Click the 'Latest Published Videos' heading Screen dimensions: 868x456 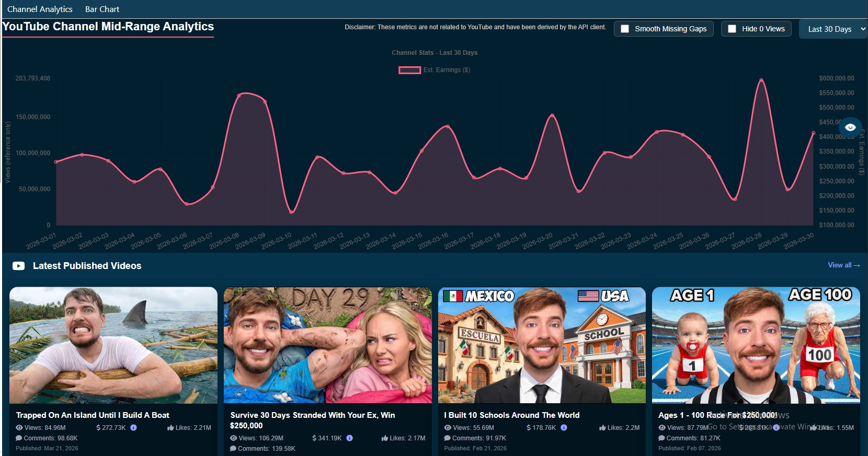[x=87, y=266]
